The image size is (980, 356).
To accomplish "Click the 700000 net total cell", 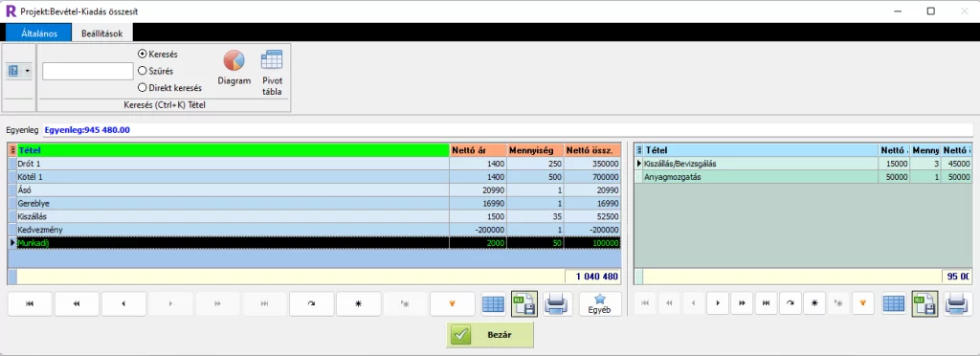I will (x=591, y=177).
